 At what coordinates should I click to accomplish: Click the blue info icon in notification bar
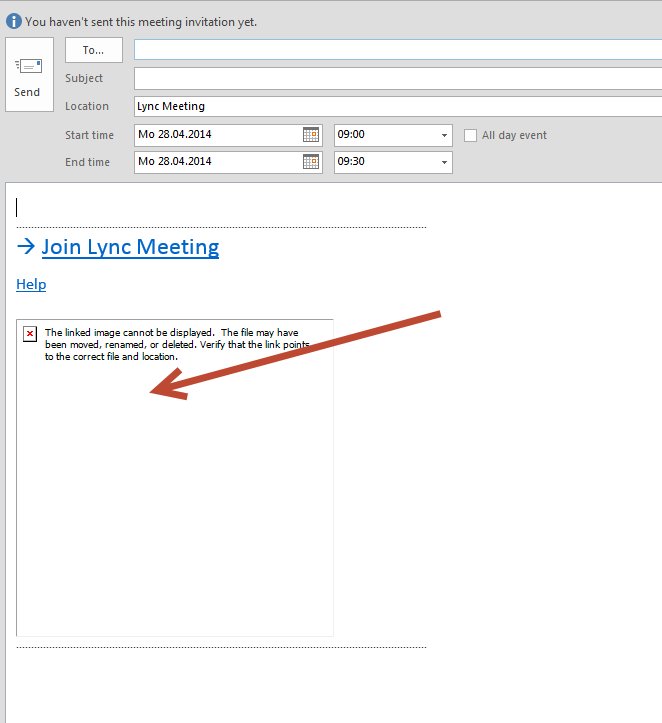(14, 21)
